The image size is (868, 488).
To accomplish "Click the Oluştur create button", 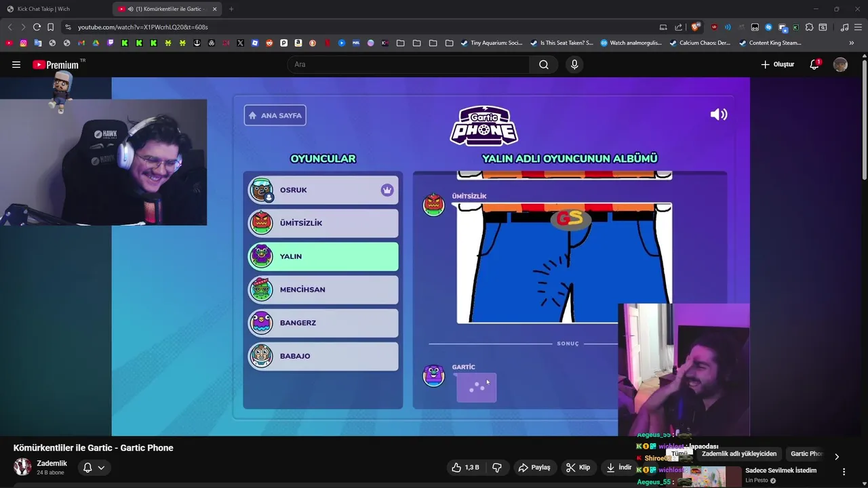I will tap(777, 64).
